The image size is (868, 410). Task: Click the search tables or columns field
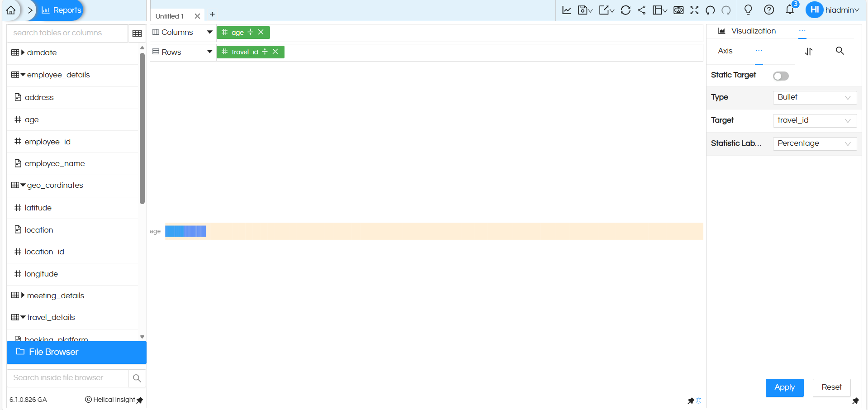67,33
